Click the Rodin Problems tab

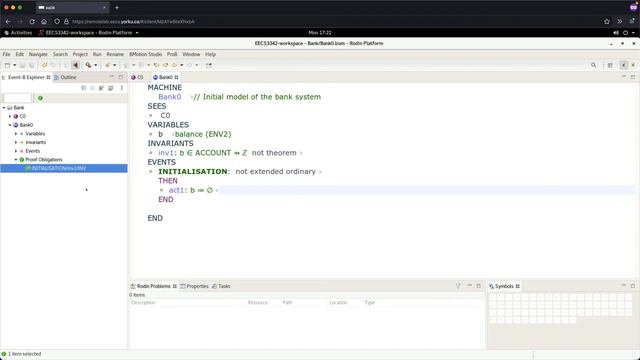pos(153,286)
